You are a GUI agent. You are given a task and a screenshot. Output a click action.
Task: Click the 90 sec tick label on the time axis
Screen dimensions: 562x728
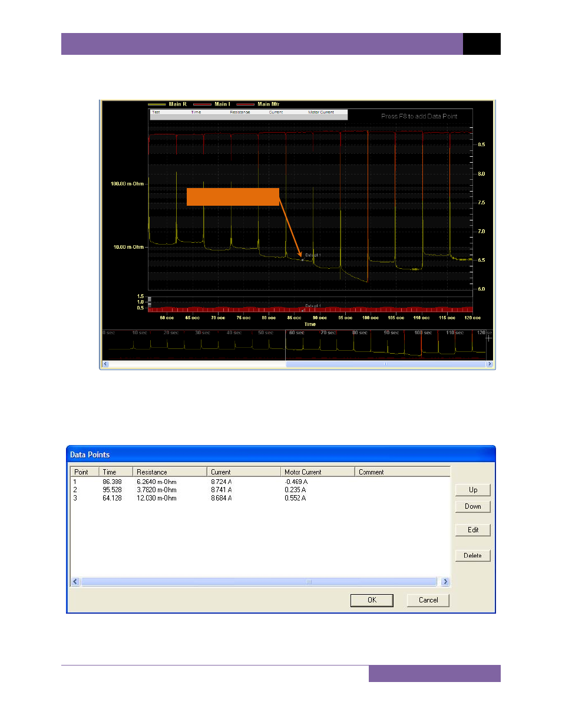[x=319, y=318]
